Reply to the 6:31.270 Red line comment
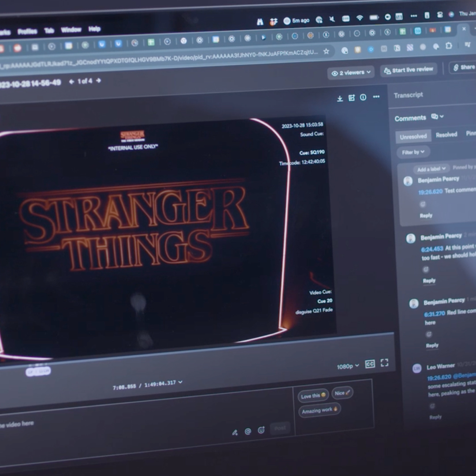Screen dimensions: 476x476 click(432, 346)
